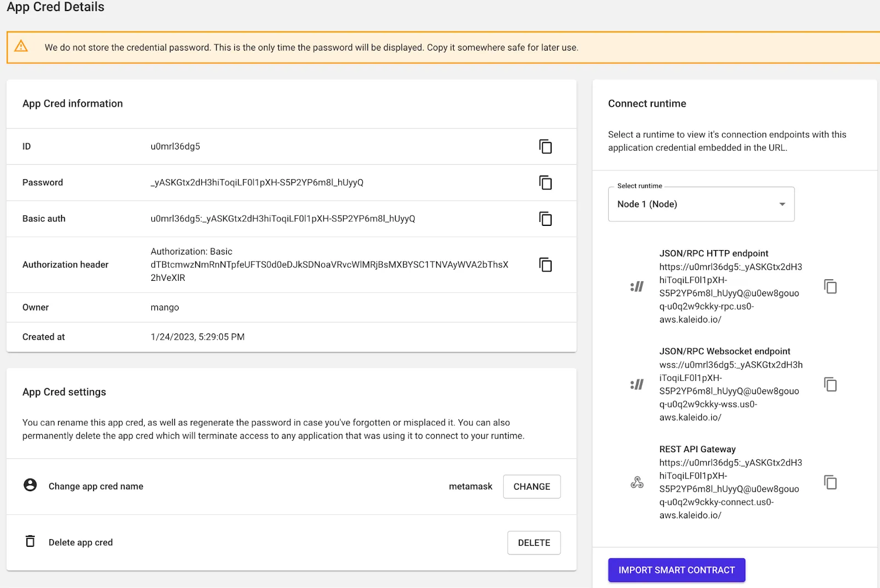
Task: Click the warning triangle in the alert banner
Action: click(x=21, y=47)
